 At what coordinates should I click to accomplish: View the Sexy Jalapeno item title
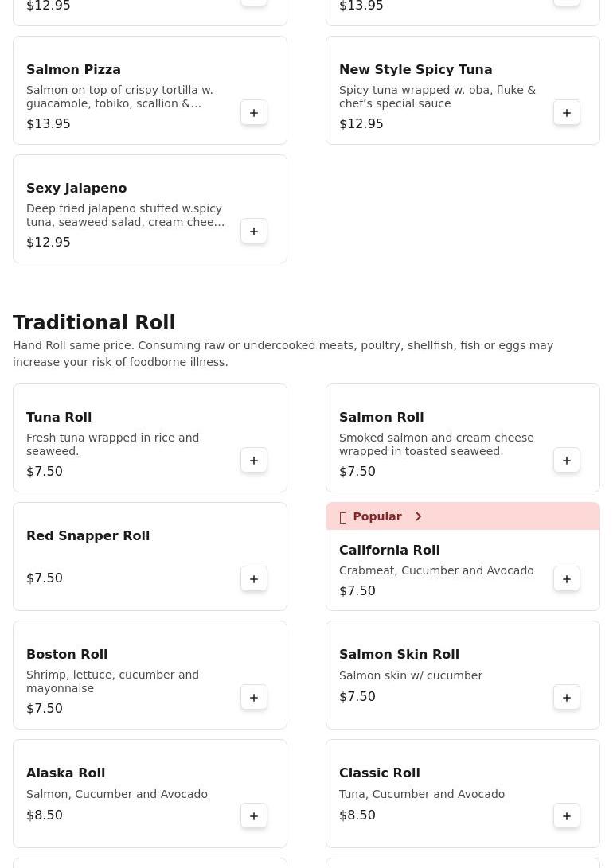tap(76, 189)
